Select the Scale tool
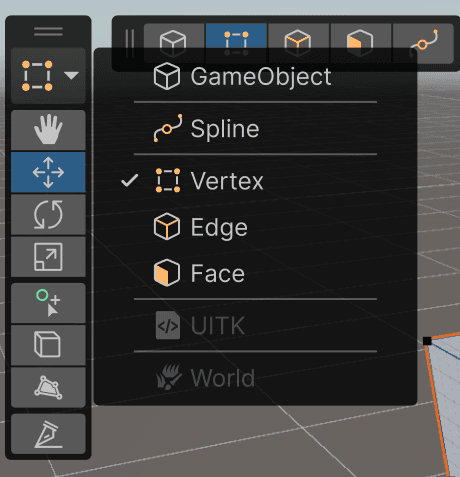Screen dimensions: 460x477 tap(48, 257)
